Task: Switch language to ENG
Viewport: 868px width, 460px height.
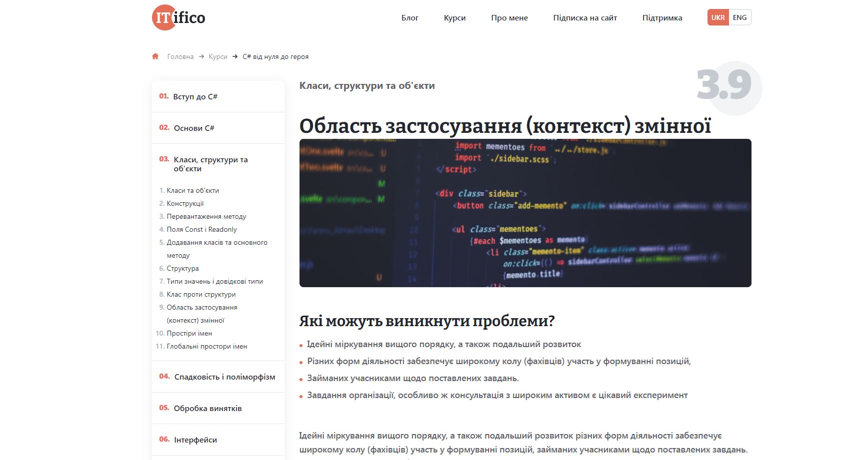Action: pyautogui.click(x=740, y=17)
